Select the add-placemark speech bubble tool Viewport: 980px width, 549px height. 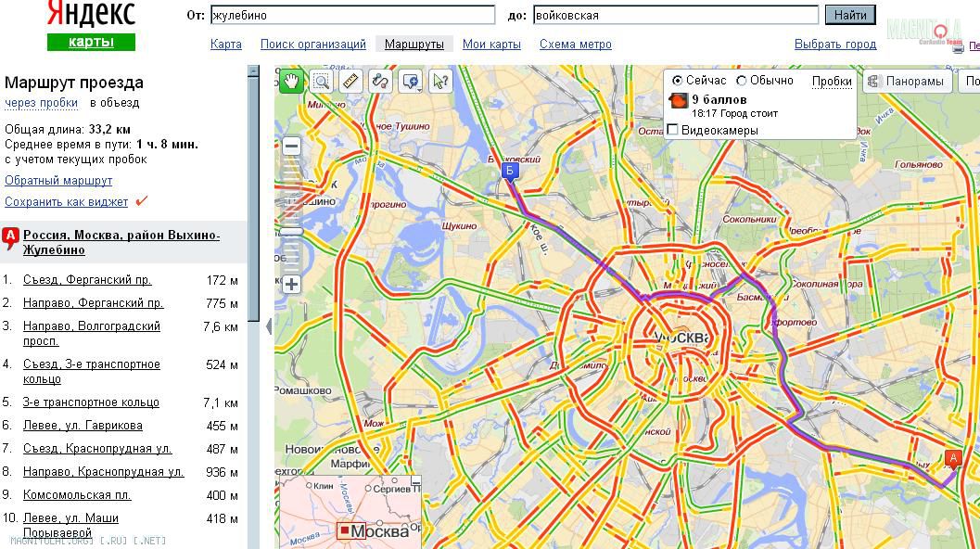[x=410, y=82]
